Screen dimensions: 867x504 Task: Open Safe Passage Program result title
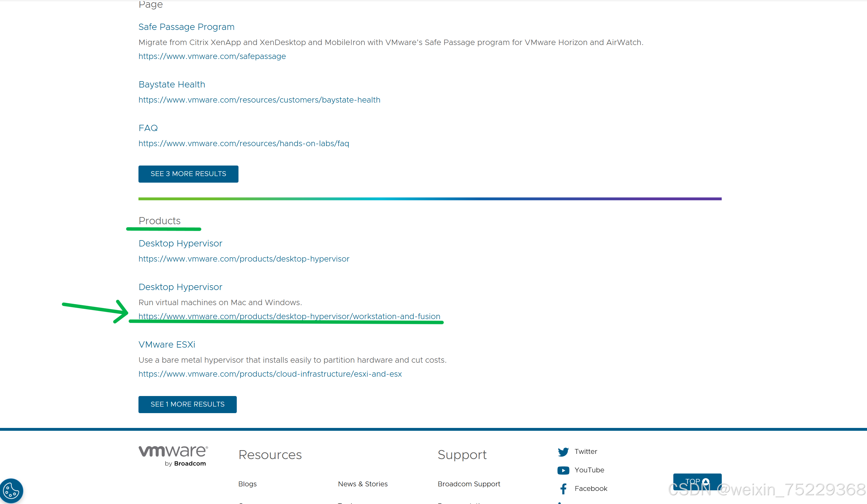(x=186, y=27)
